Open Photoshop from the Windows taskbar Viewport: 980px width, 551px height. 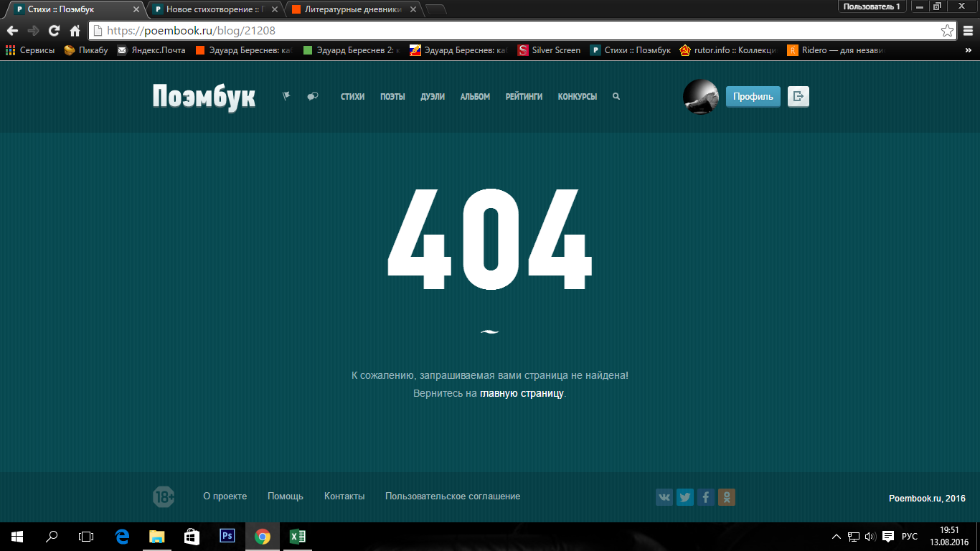coord(227,536)
